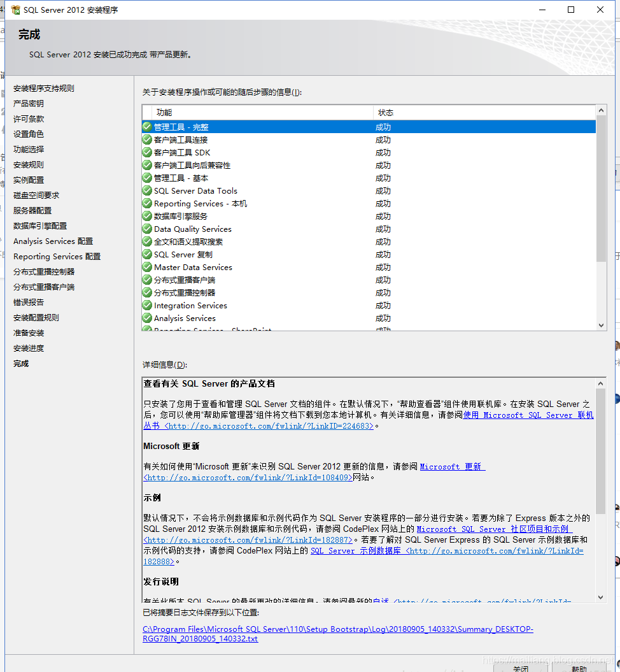Click the 实例配置 step in sidebar

(28, 180)
